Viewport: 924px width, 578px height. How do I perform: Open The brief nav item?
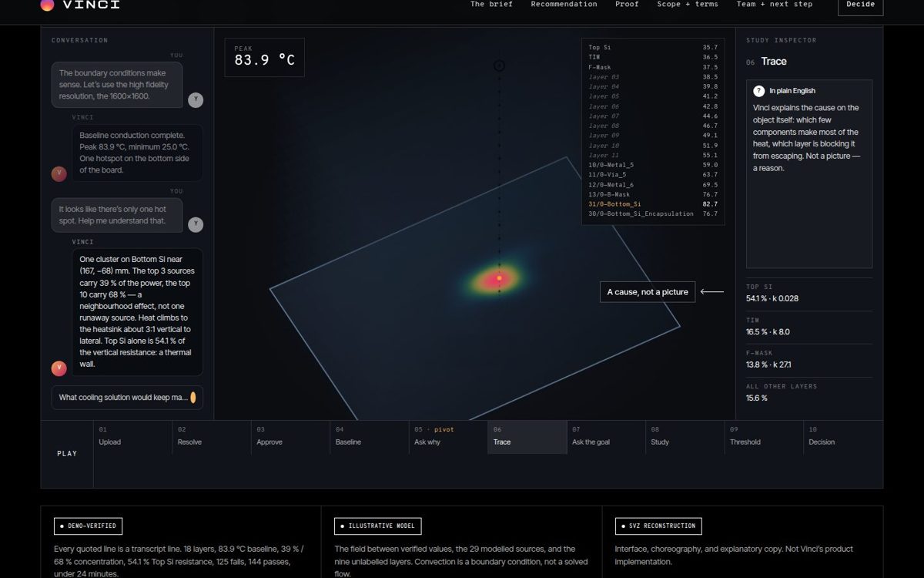(x=491, y=4)
